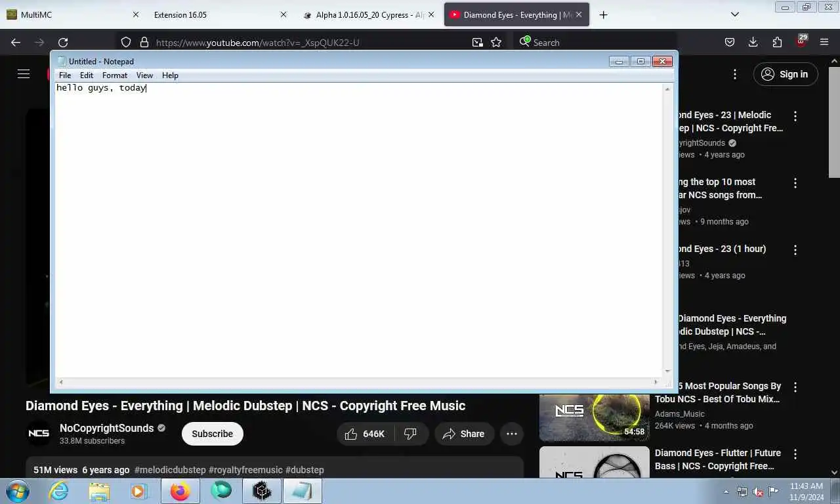Screen dimensions: 840x504
Task: Open YouTube settings three-dot menu
Action: (x=735, y=74)
